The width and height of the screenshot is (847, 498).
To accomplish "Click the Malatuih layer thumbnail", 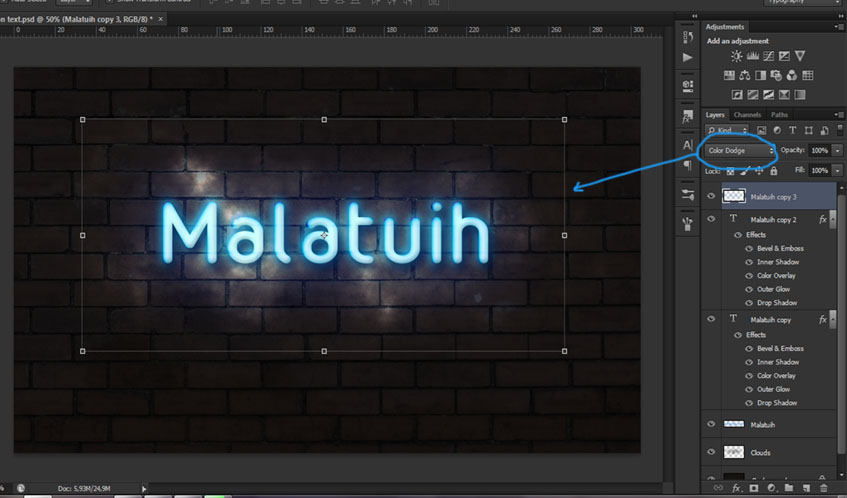I will click(x=734, y=425).
